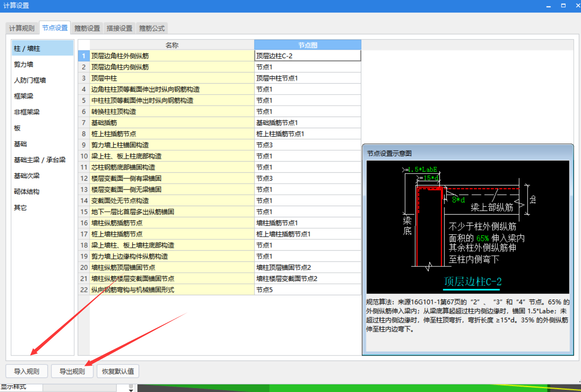Click the 名称 column header
Viewport: 581px width, 392px height.
pos(172,45)
